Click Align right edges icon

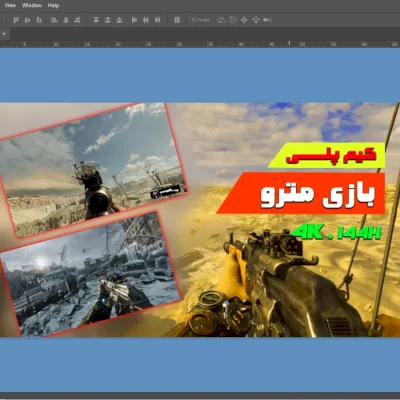77,20
